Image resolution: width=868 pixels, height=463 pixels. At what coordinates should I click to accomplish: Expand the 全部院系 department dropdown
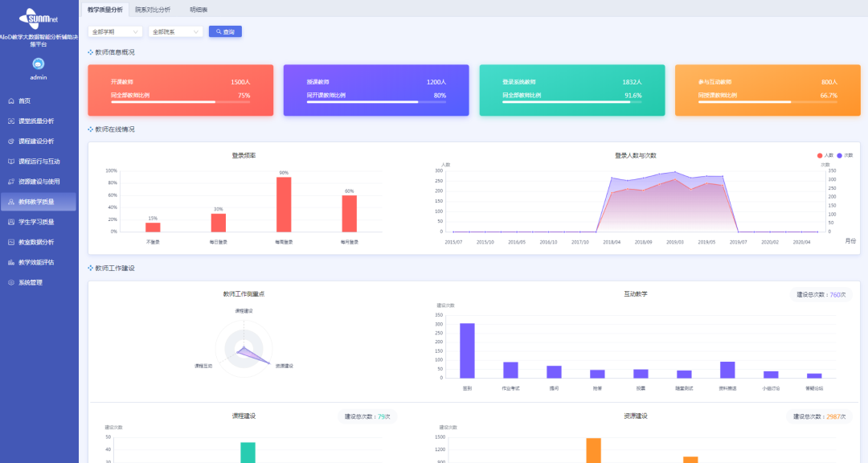point(175,31)
